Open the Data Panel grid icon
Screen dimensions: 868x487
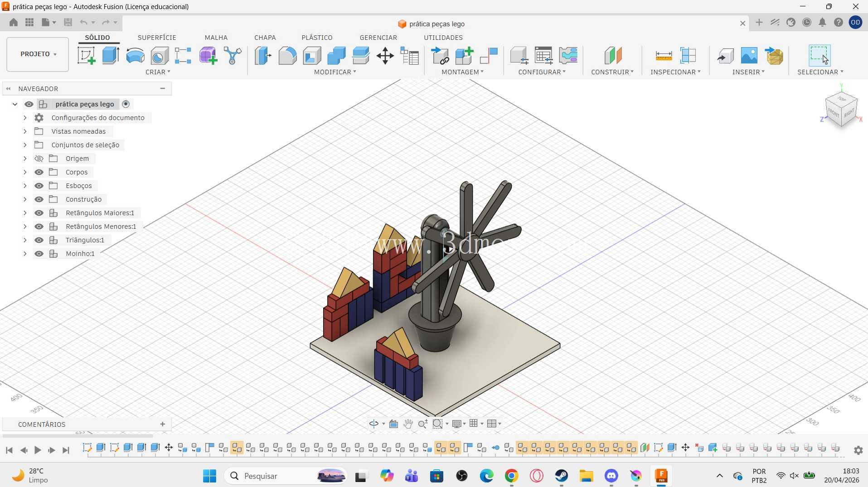click(29, 22)
